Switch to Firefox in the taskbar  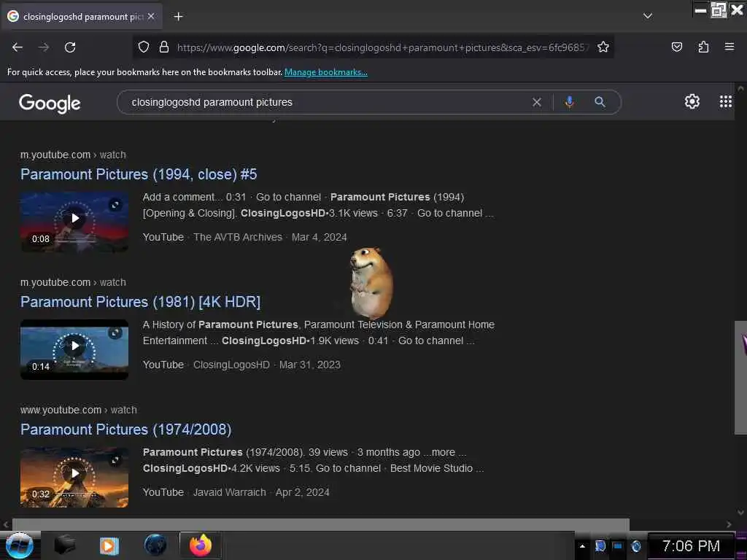201,545
